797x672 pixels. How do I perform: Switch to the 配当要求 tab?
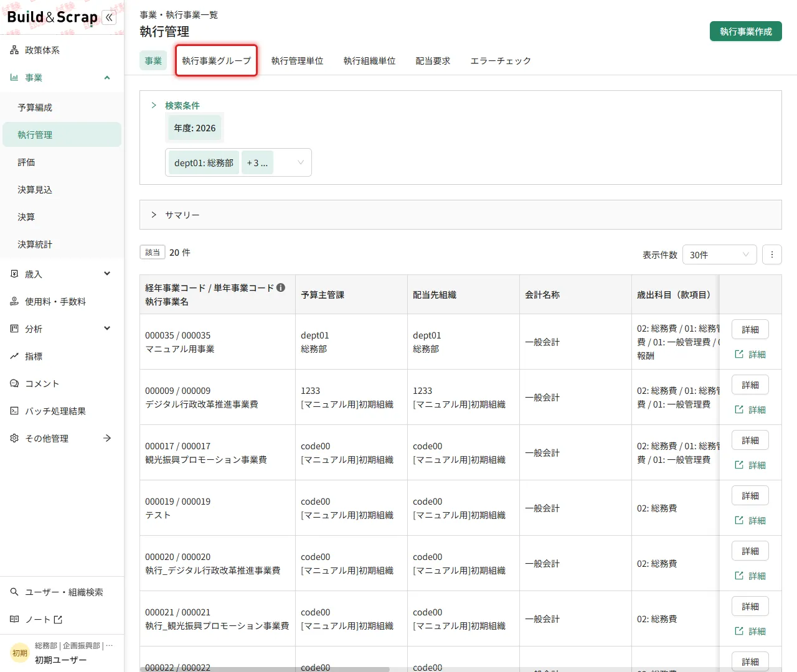click(433, 60)
